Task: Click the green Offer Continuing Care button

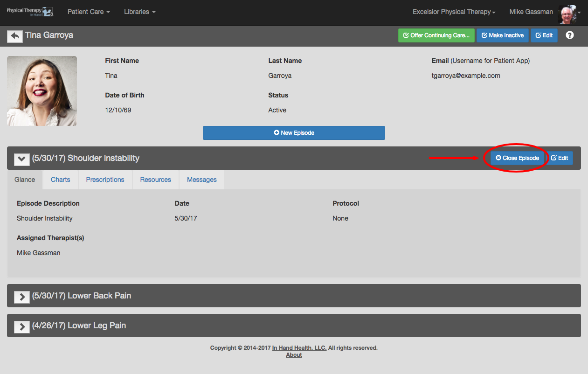Action: click(x=436, y=35)
